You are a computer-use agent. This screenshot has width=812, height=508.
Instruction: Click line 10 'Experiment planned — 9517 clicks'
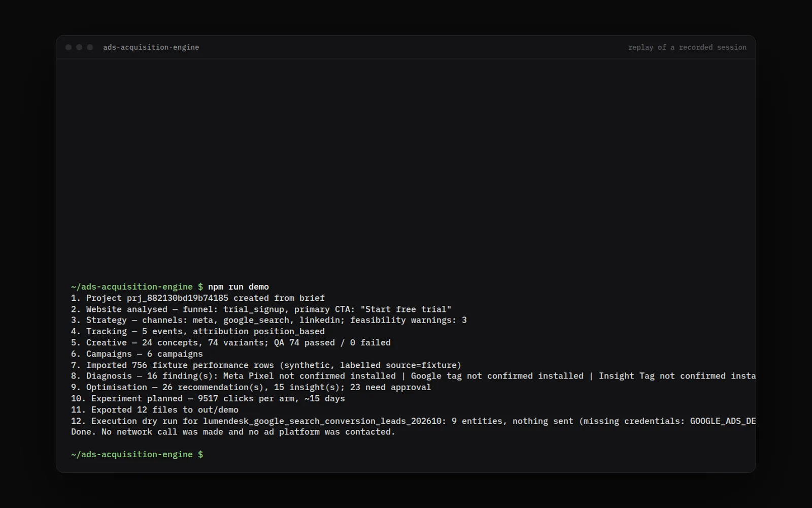point(208,398)
